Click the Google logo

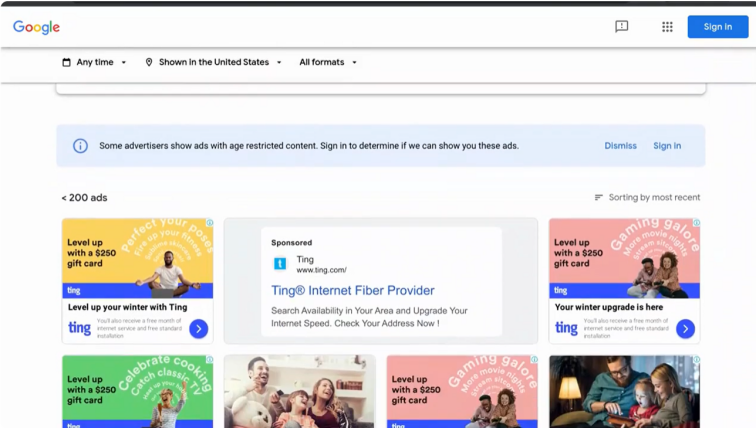[36, 27]
